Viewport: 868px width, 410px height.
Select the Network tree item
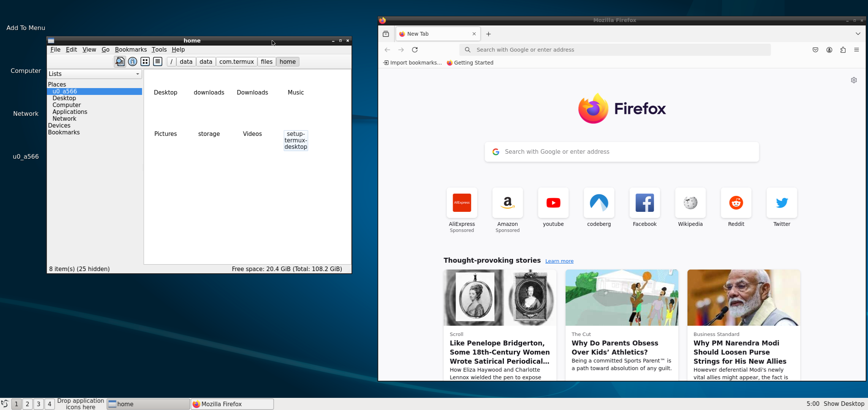(x=64, y=118)
